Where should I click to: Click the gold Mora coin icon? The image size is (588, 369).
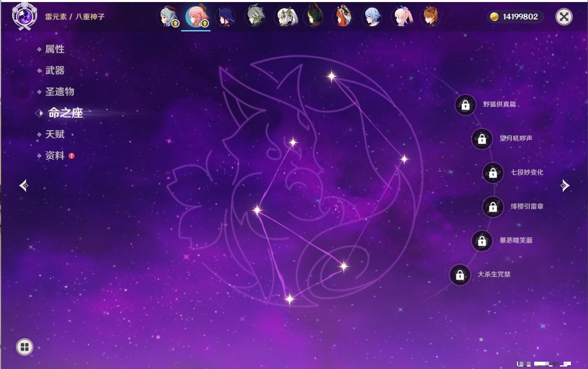494,17
